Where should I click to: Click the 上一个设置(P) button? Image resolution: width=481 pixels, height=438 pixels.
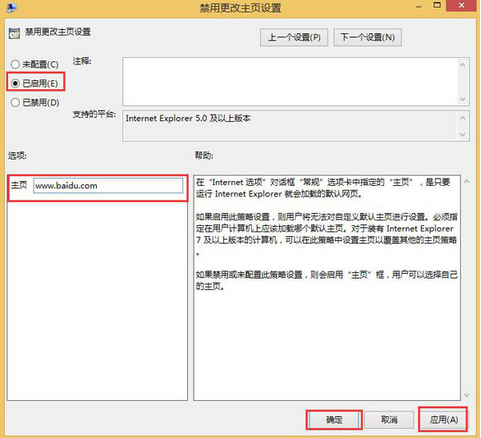[x=294, y=37]
